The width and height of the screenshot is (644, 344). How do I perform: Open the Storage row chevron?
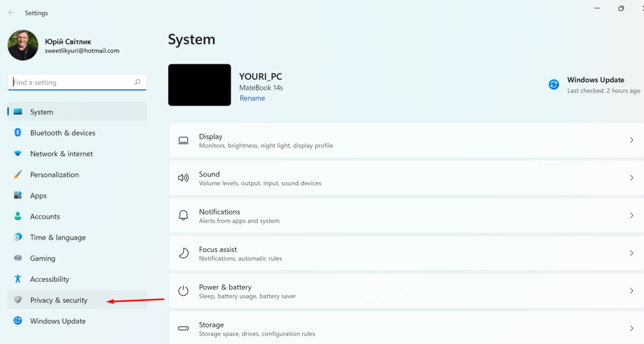pos(631,329)
